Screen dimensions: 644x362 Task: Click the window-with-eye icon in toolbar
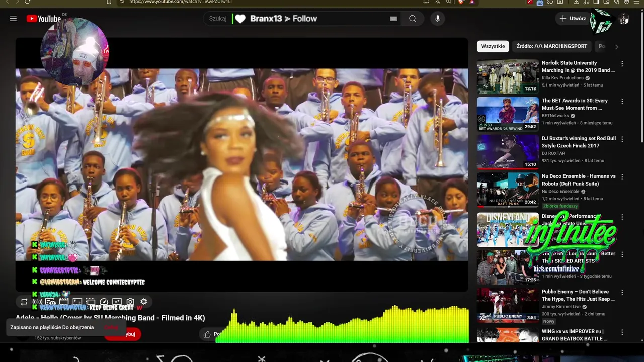click(50, 302)
